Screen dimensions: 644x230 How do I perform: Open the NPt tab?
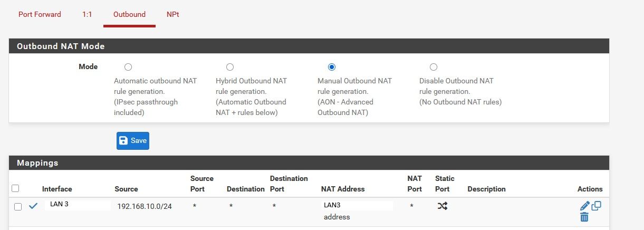tap(172, 14)
